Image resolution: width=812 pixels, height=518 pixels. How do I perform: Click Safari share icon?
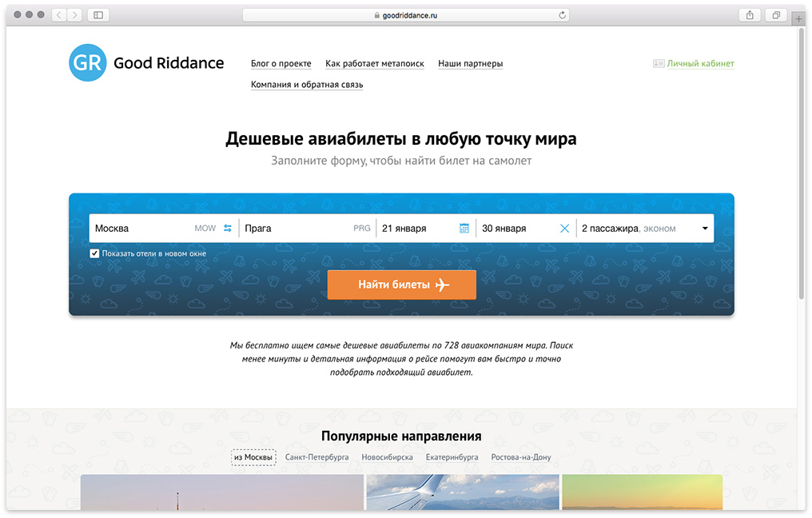(x=750, y=15)
